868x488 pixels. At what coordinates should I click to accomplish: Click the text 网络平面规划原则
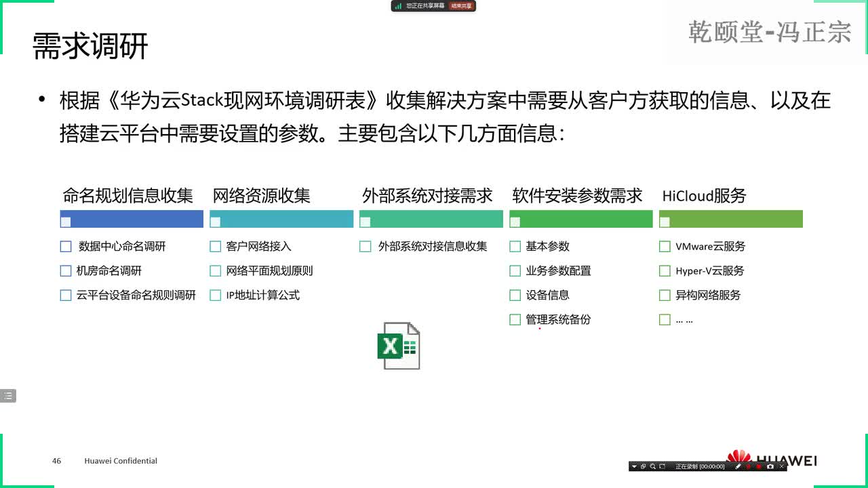click(270, 271)
